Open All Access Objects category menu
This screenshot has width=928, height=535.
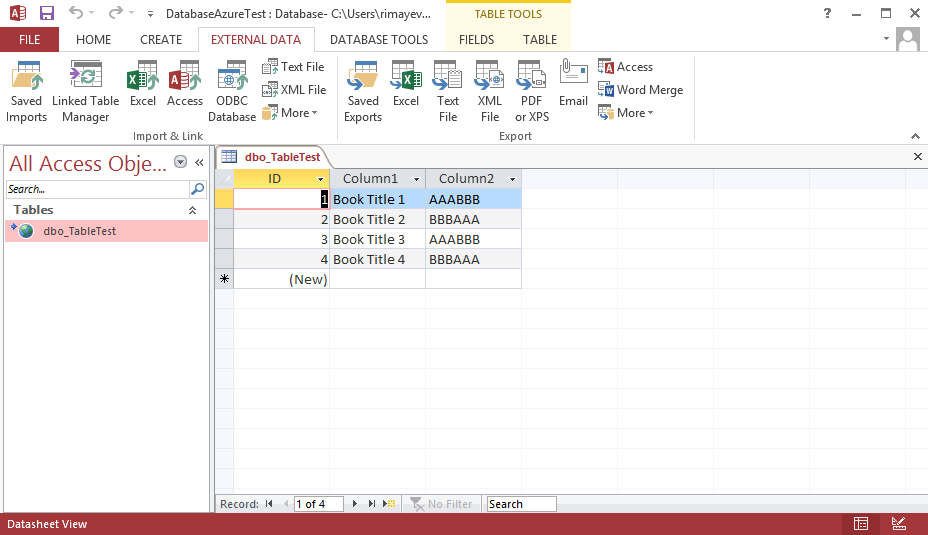pos(181,162)
